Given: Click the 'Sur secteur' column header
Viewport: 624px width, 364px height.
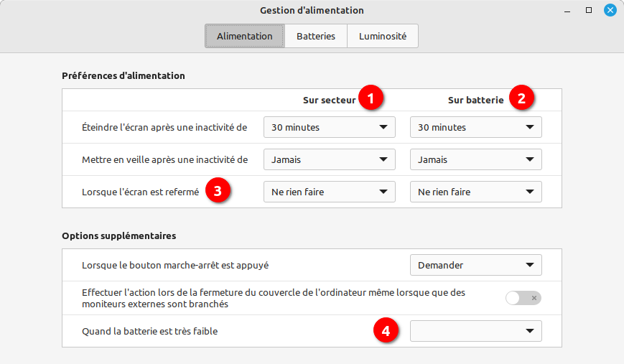Looking at the screenshot, I should click(329, 101).
